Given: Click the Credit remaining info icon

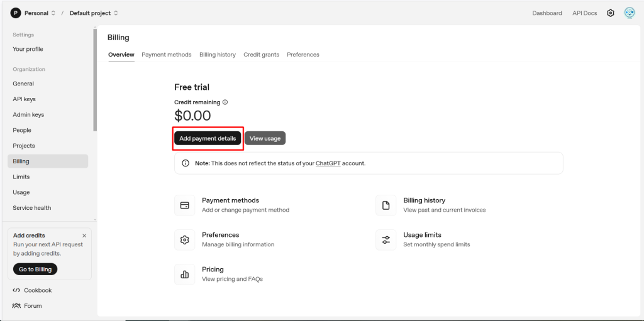Looking at the screenshot, I should click(225, 102).
